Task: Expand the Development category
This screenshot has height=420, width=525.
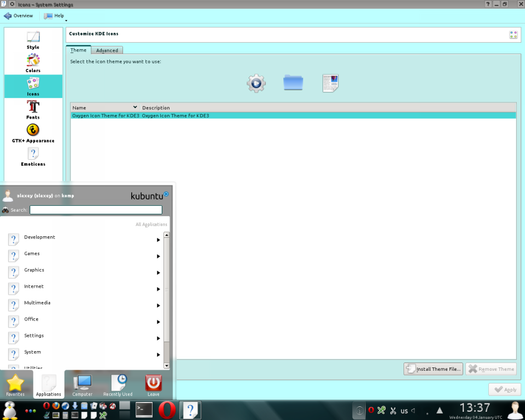Action: pos(84,240)
